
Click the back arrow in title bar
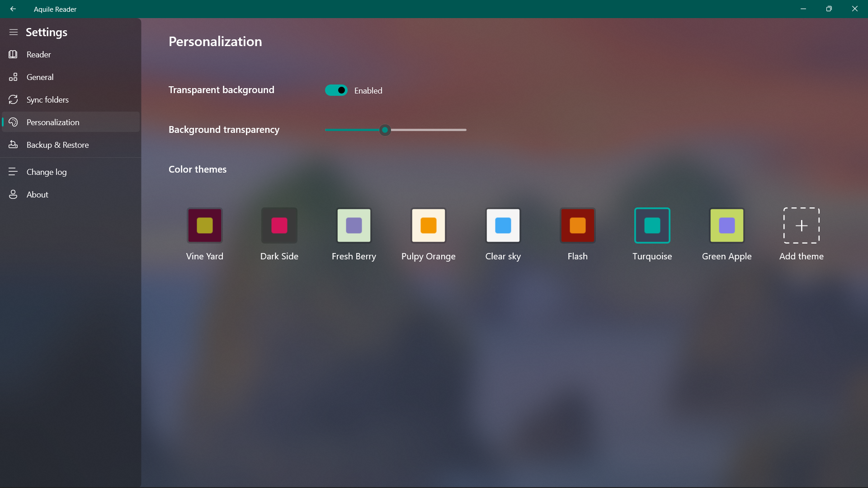point(13,9)
